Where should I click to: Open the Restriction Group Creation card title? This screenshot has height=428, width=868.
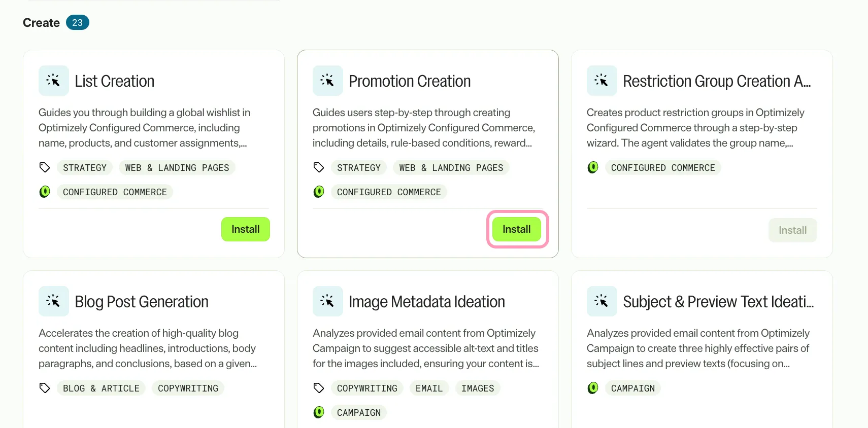(x=717, y=81)
